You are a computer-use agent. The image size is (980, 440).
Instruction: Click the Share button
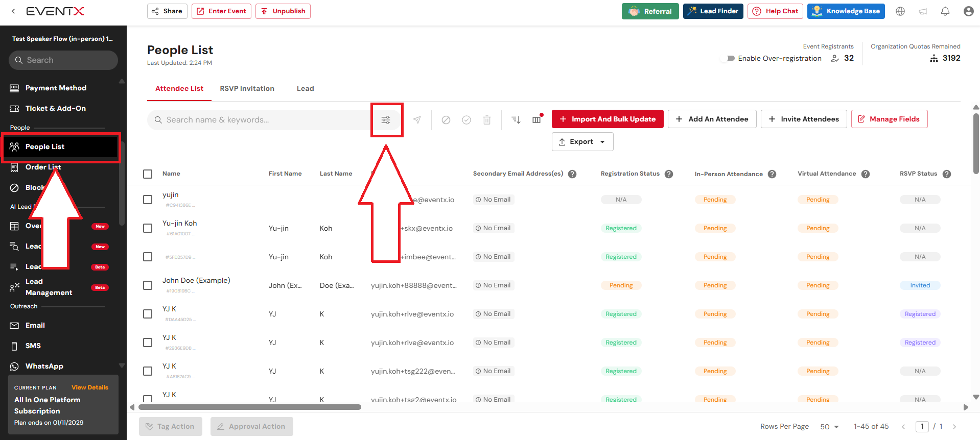click(167, 11)
